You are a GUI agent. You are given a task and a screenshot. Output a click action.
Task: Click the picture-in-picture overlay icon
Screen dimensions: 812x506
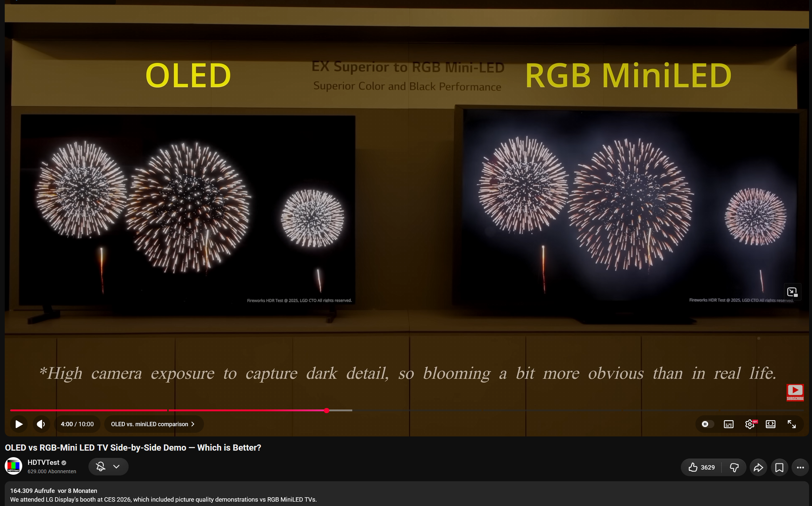coord(792,292)
